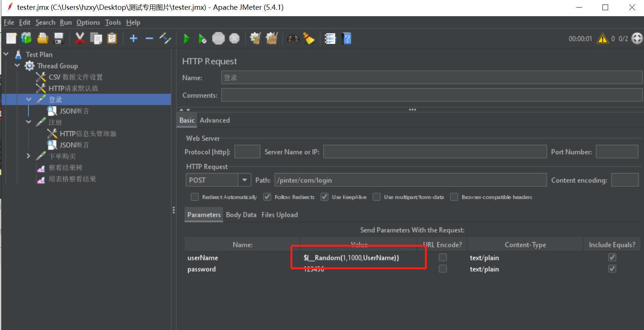Select the Parameters tab
Image resolution: width=644 pixels, height=330 pixels.
point(204,215)
